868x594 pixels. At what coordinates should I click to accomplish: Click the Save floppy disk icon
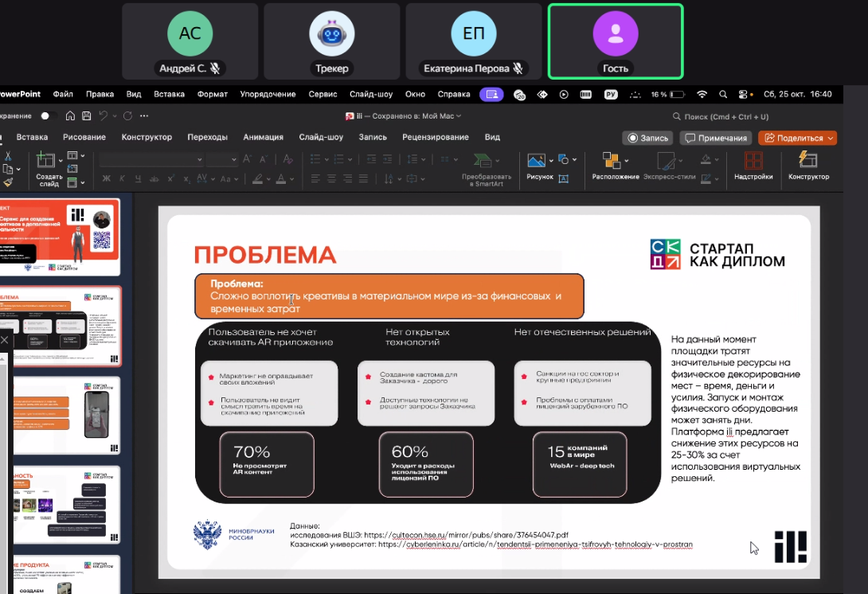click(86, 116)
